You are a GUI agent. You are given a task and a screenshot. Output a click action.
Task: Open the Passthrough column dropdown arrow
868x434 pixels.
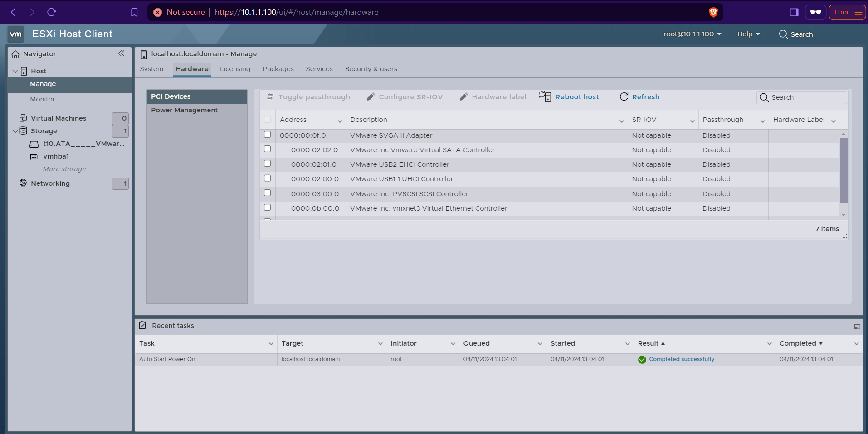point(763,121)
